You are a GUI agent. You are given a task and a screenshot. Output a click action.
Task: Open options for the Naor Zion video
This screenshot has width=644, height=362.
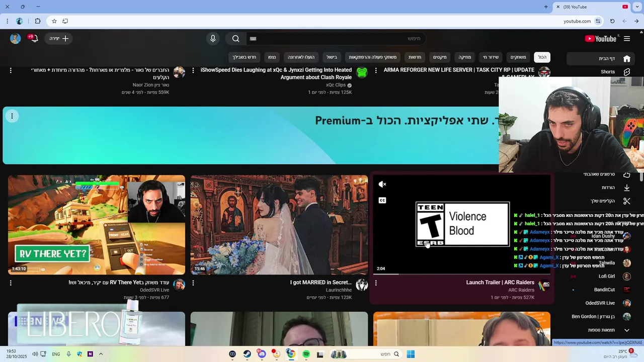click(11, 71)
